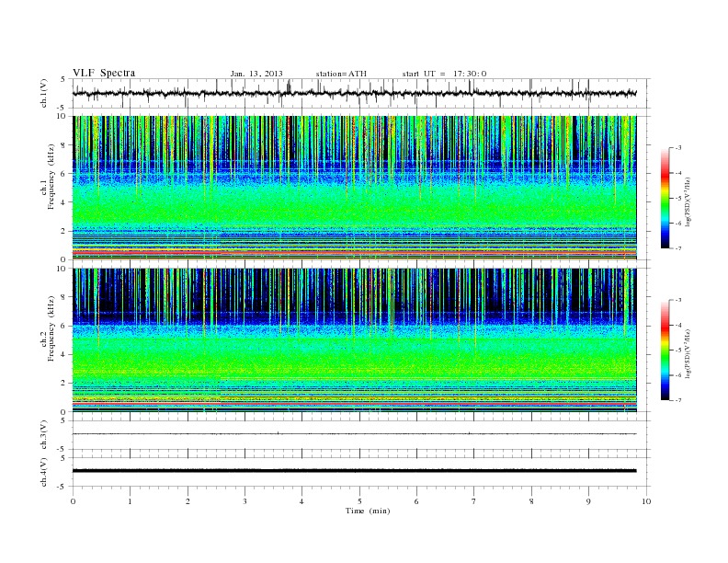Click the 'ch.1(V)' axis label
728x563 pixels.
pos(44,93)
